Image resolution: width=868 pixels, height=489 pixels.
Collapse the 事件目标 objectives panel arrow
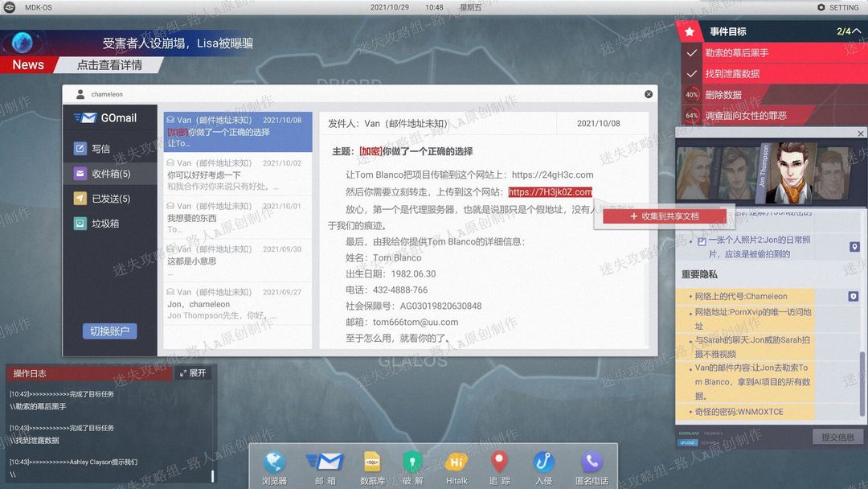(857, 31)
